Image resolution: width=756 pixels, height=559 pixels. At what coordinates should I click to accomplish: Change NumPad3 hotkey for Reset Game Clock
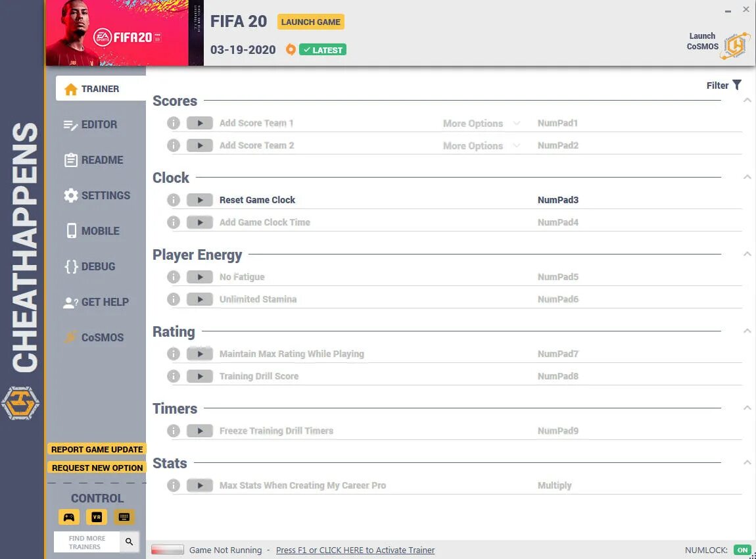tap(558, 200)
